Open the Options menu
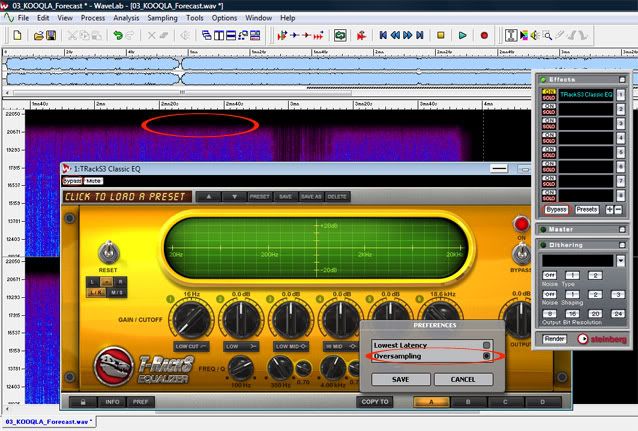 [x=224, y=18]
